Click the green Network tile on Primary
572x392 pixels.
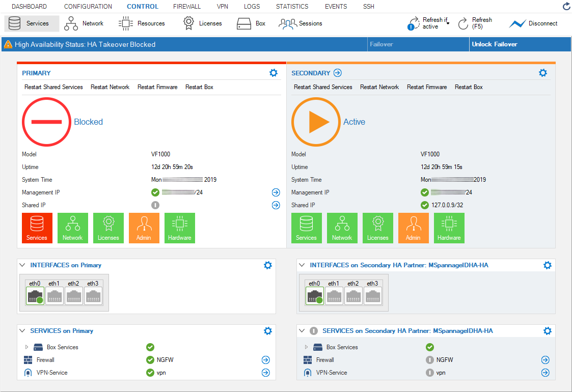(73, 228)
